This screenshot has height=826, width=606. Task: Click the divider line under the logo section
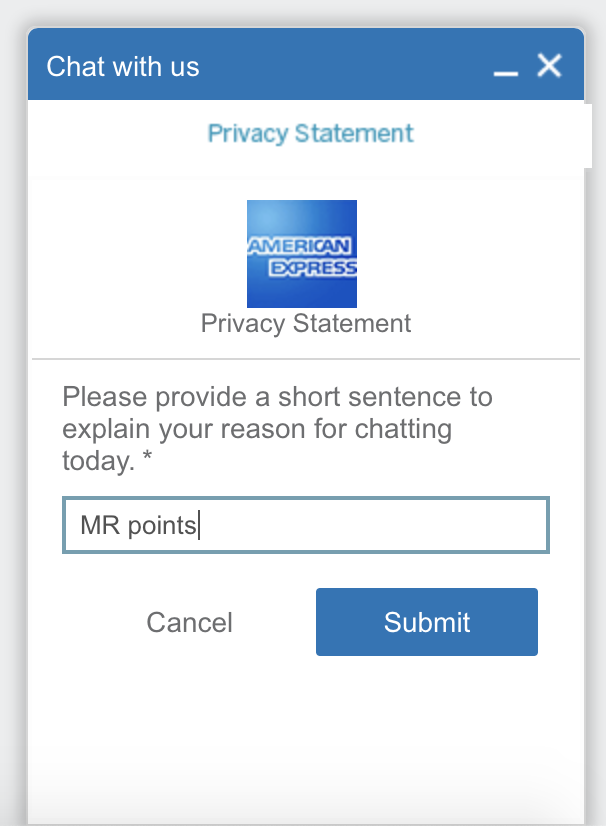(x=306, y=358)
